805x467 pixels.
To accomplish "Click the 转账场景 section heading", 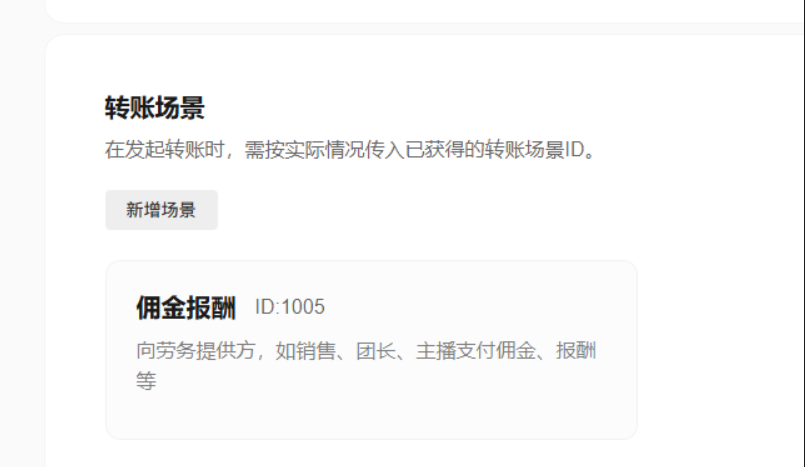I will click(x=155, y=108).
